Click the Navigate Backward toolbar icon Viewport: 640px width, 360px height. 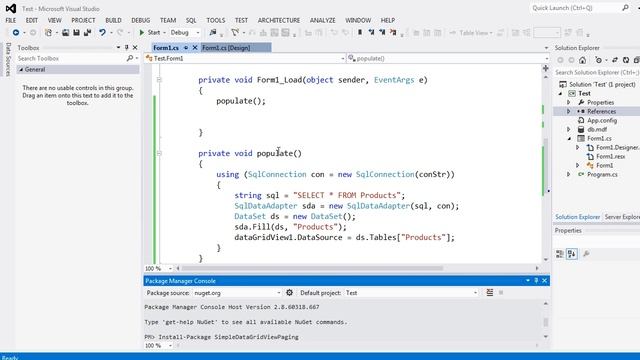pos(16,33)
